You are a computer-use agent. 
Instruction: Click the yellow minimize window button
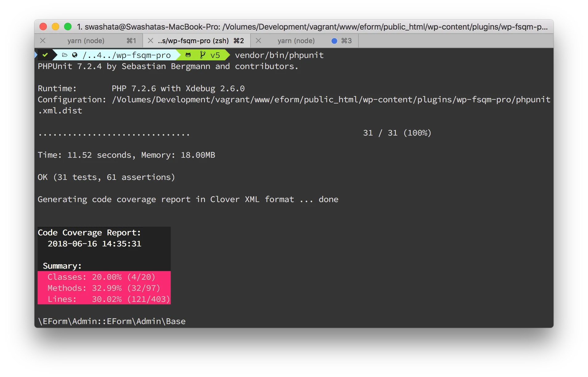click(55, 27)
